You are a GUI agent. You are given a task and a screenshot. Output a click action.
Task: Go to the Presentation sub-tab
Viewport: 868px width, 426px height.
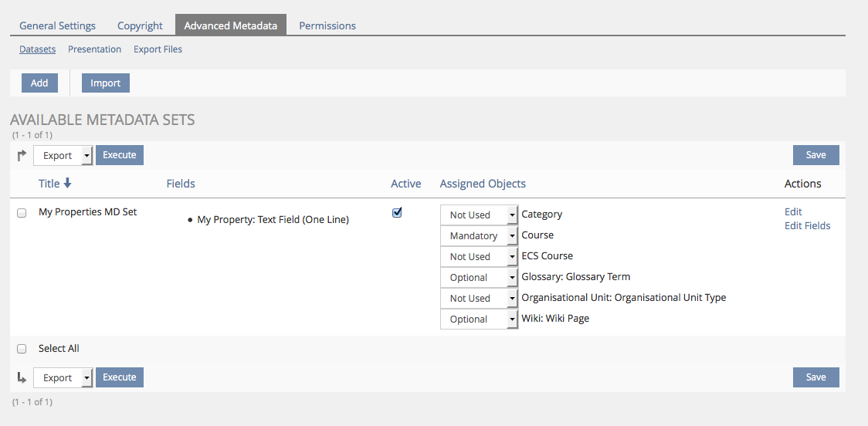94,49
